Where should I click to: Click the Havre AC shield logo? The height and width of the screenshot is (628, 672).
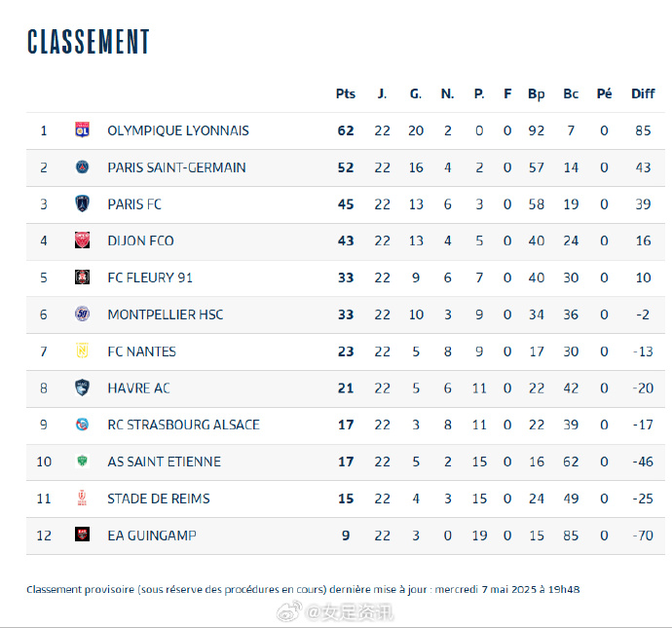click(82, 388)
